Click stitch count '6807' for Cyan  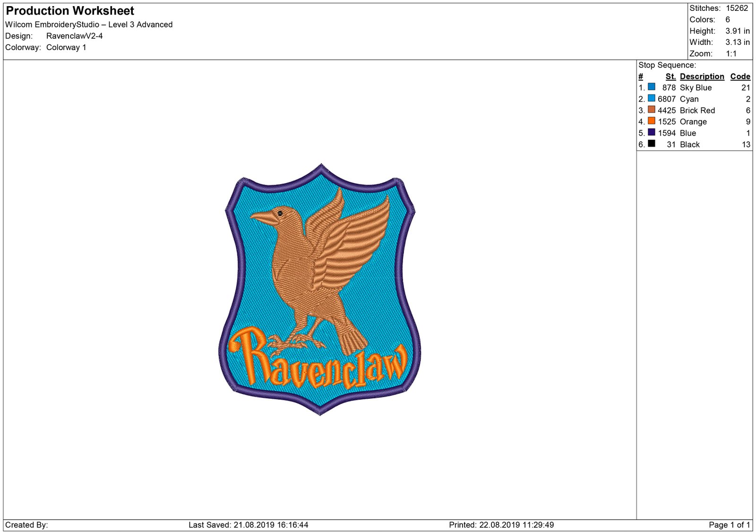coord(667,99)
